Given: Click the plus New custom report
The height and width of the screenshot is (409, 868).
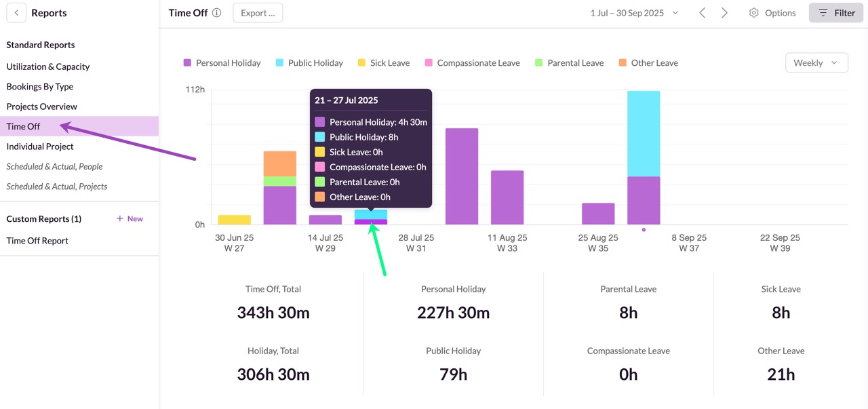Looking at the screenshot, I should (x=130, y=218).
